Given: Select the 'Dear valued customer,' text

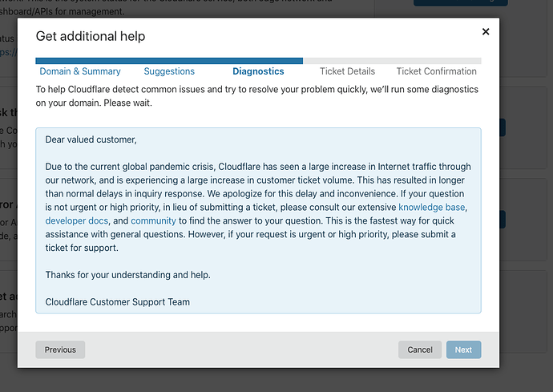Looking at the screenshot, I should tap(91, 139).
